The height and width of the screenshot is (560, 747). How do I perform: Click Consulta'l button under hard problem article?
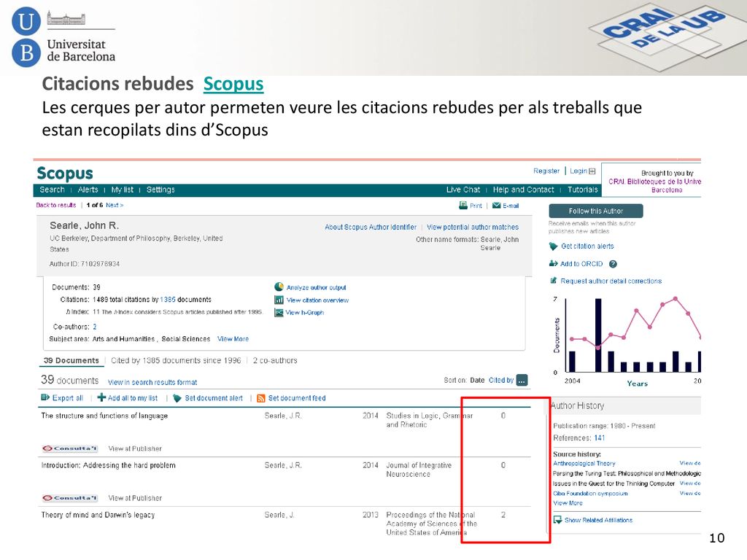point(70,497)
